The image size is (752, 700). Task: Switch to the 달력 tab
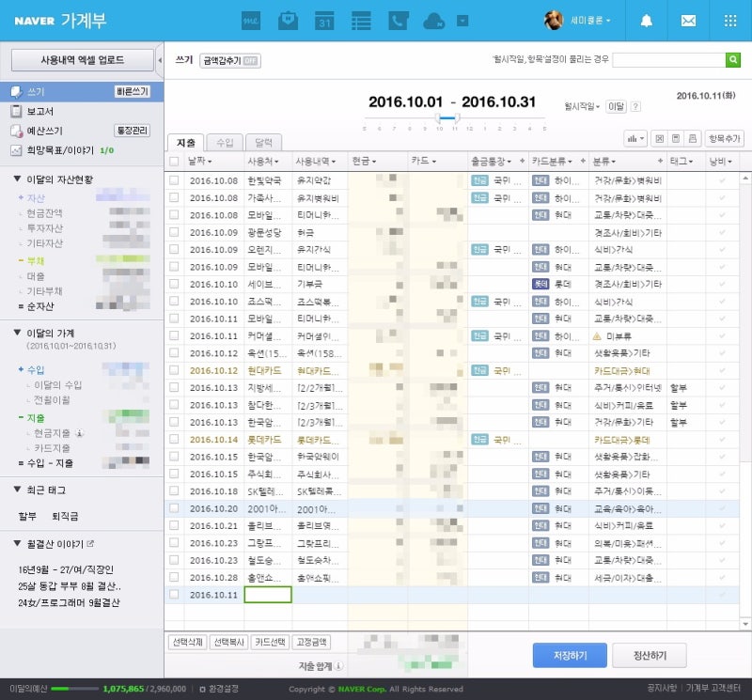pyautogui.click(x=263, y=143)
